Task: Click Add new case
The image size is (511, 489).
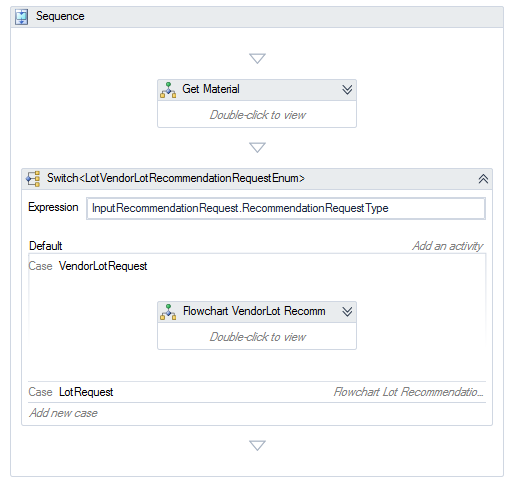Action: pos(63,413)
